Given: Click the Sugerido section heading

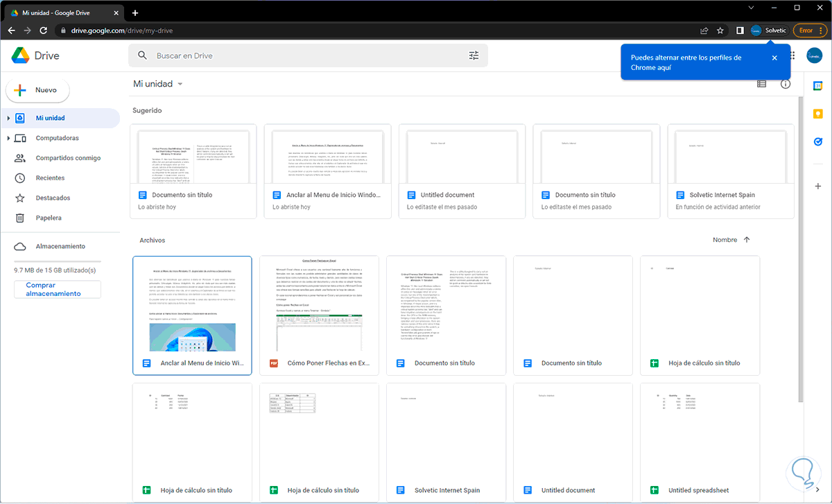Looking at the screenshot, I should [147, 110].
